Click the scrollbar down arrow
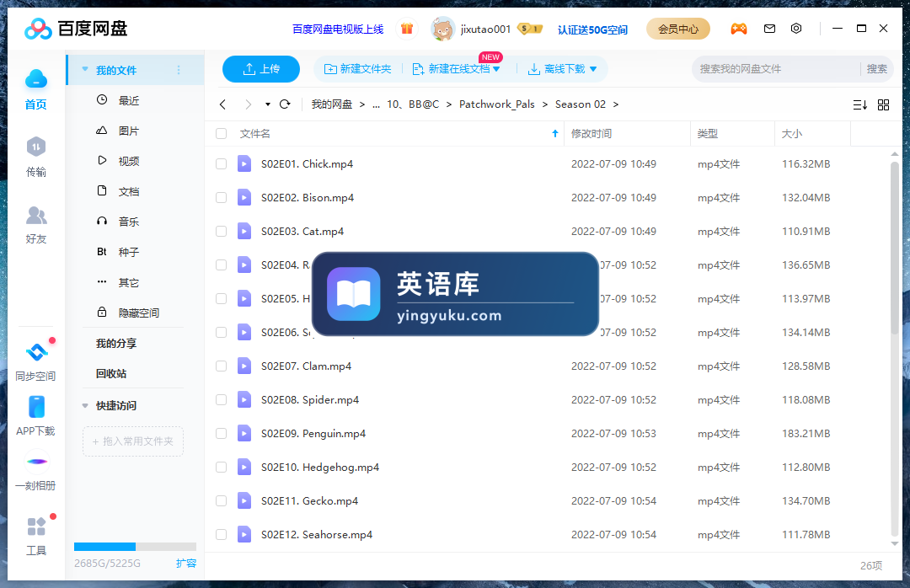 pos(894,544)
